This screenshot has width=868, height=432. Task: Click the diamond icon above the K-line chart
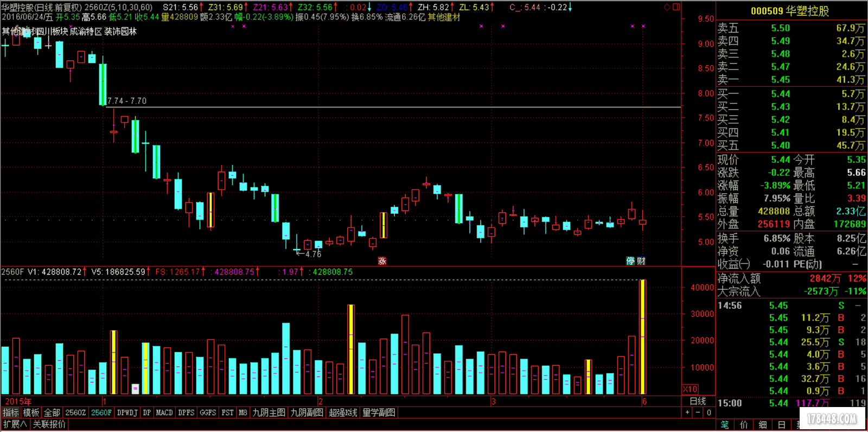(x=667, y=7)
